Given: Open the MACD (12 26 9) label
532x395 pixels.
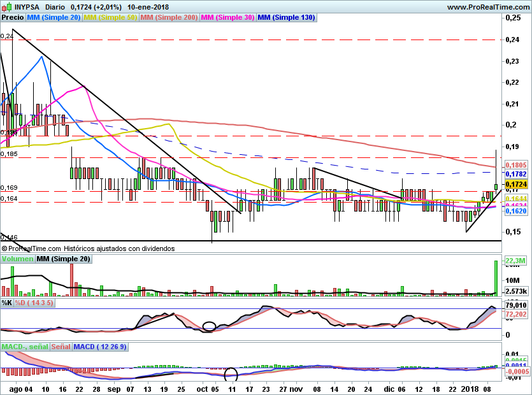Looking at the screenshot, I should pos(100,347).
